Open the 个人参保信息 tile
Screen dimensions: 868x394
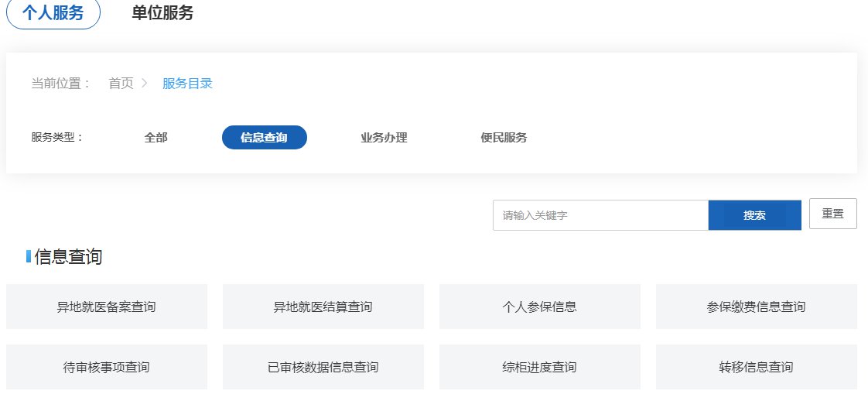click(540, 307)
